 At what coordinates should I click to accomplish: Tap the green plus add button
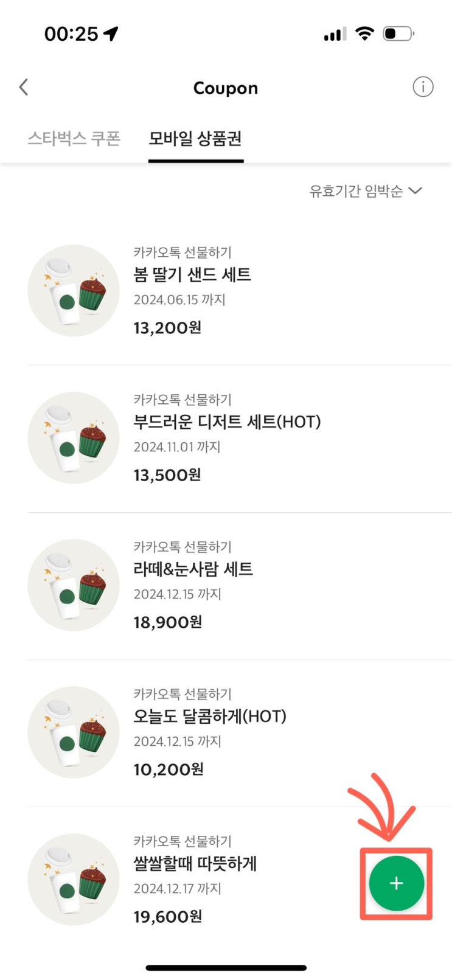point(396,883)
